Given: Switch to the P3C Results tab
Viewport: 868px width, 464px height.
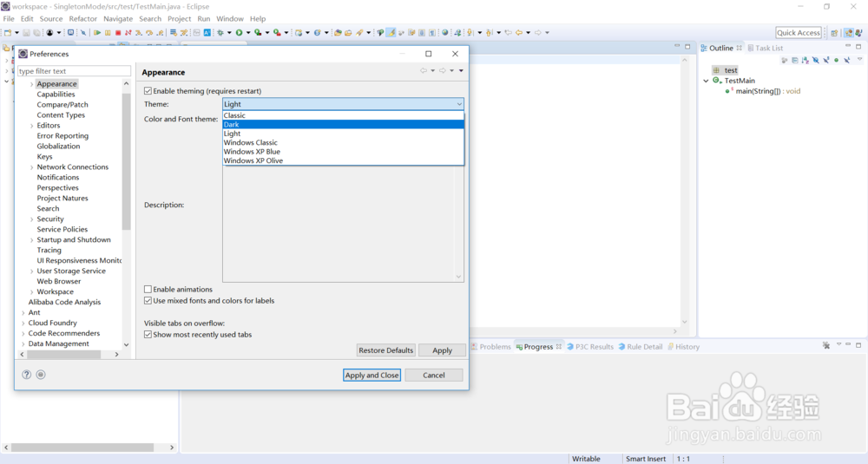Looking at the screenshot, I should (590, 347).
